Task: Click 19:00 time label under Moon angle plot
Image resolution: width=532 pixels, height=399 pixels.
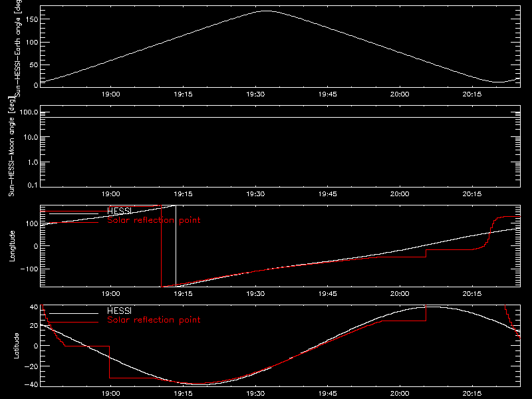Action: 110,194
